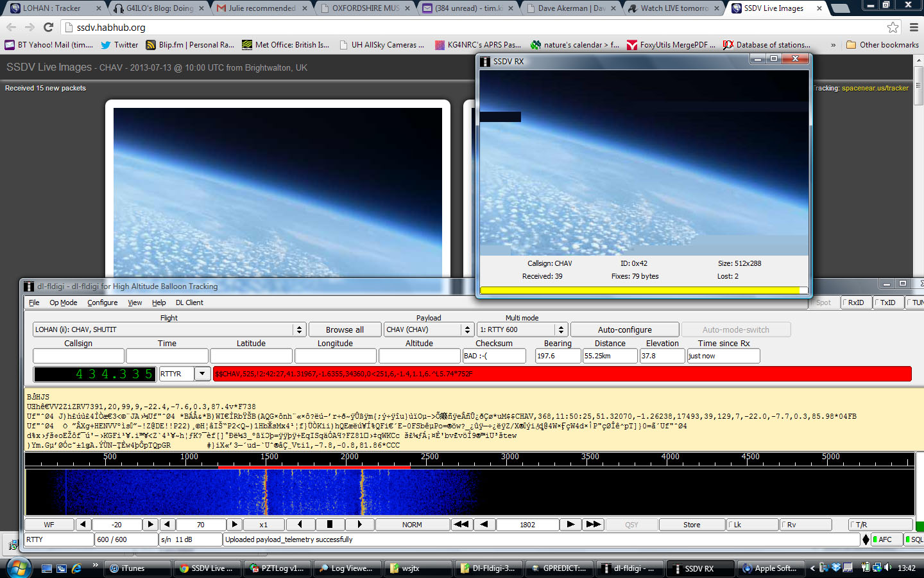Viewport: 924px width, 578px height.
Task: Select the WF waterfall display mode button
Action: pyautogui.click(x=49, y=524)
